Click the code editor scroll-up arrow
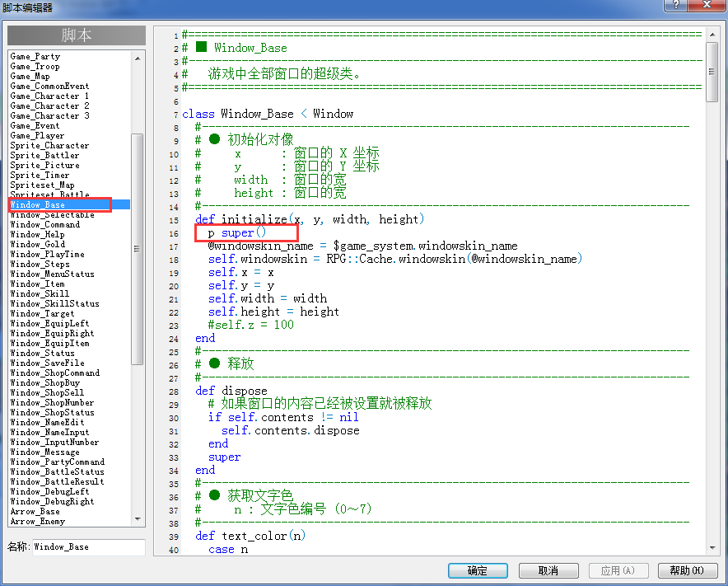728x586 pixels. tap(712, 35)
